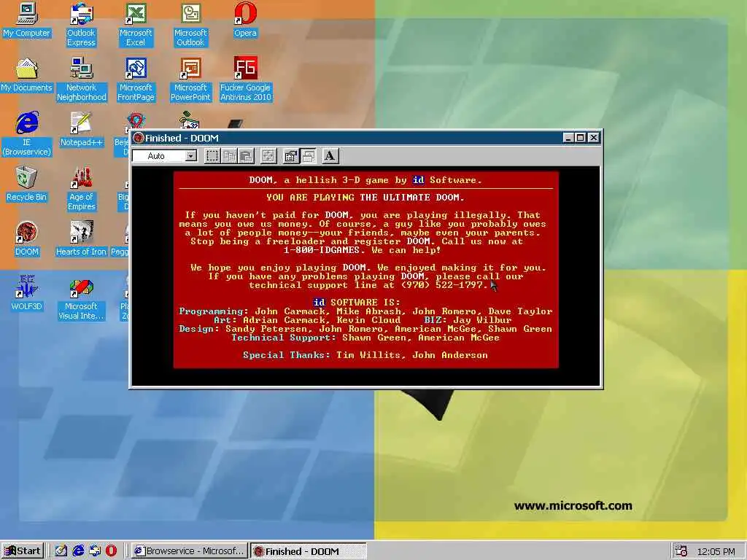This screenshot has height=560, width=747.
Task: Select Microsoft Outlook desktop shortcut
Action: pyautogui.click(x=190, y=24)
